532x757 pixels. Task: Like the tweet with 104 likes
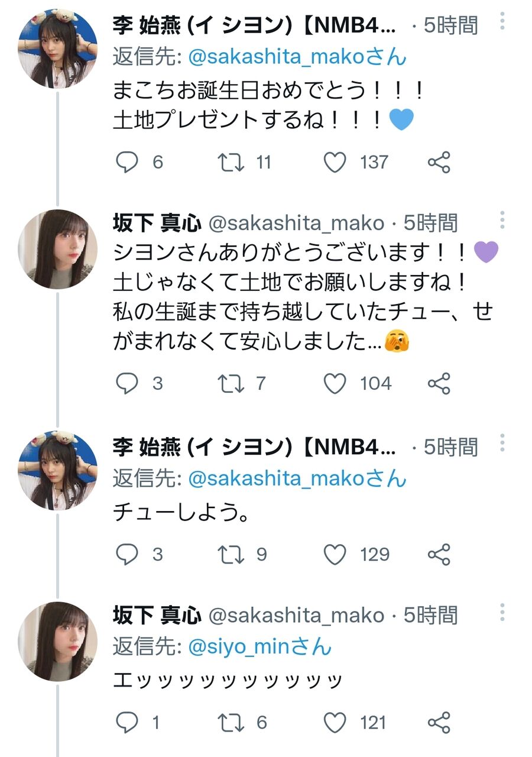tap(335, 384)
